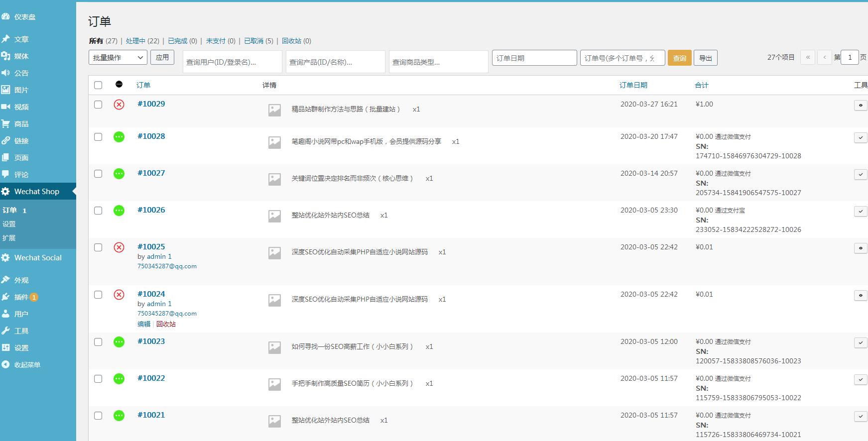Click the 订单号 order number input field
The width and height of the screenshot is (868, 441).
[622, 58]
